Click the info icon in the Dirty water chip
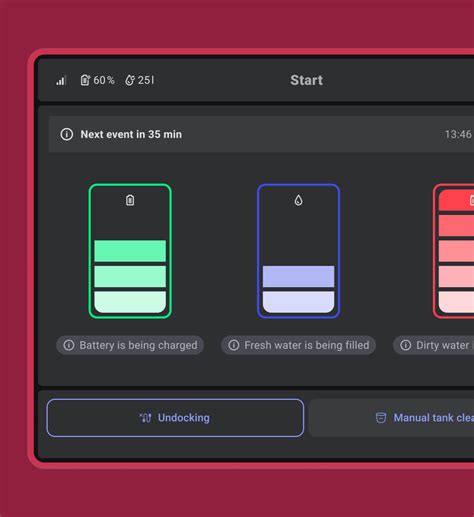This screenshot has width=474, height=517. point(406,345)
